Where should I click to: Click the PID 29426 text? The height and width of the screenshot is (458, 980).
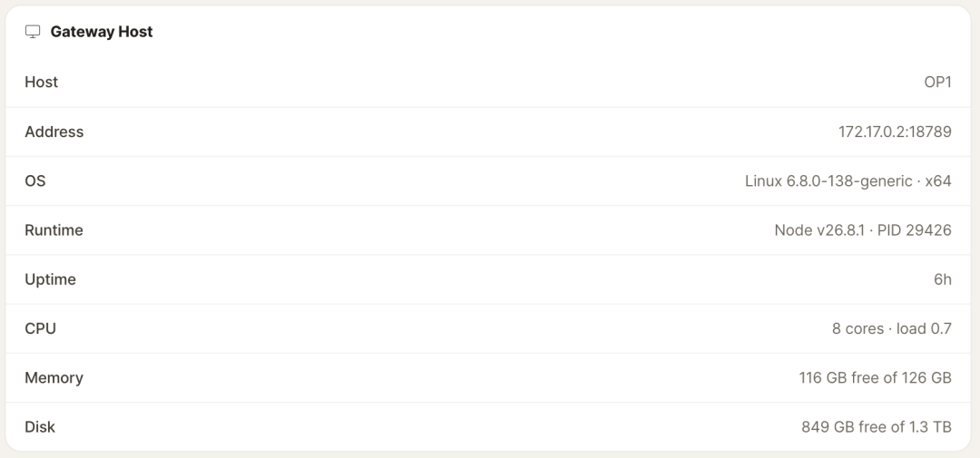[915, 230]
